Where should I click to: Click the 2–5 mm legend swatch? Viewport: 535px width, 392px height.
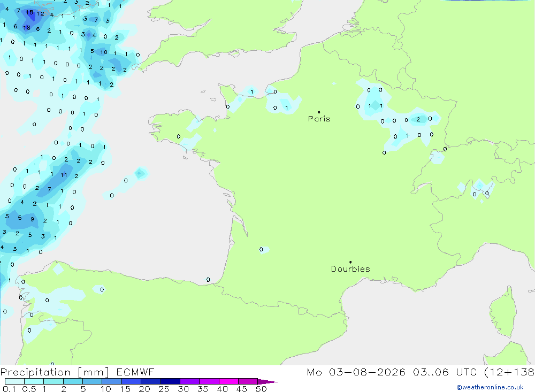[x=73, y=381]
